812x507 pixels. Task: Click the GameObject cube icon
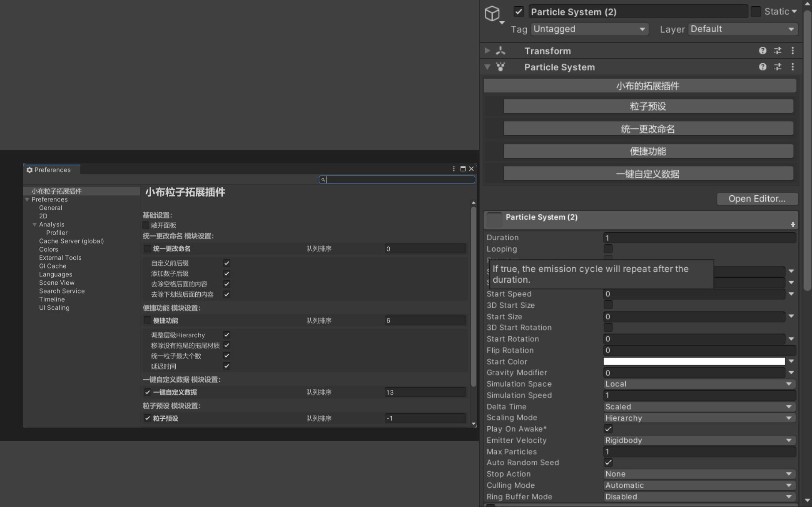(492, 13)
